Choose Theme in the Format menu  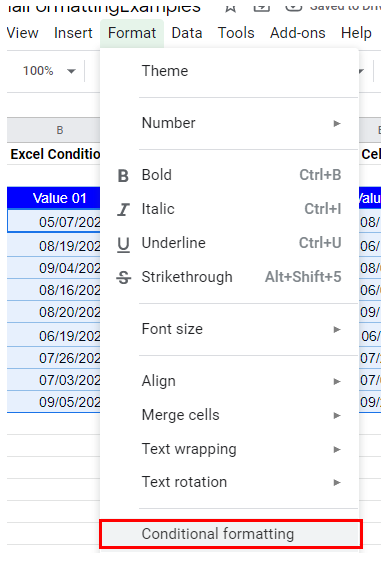coord(229,71)
